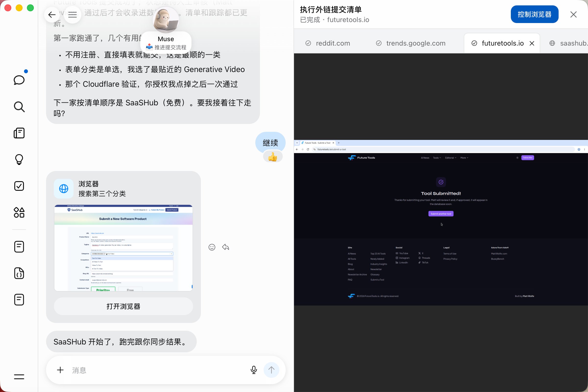Expand the Editorial dropdown in nav
The width and height of the screenshot is (588, 392).
click(451, 158)
